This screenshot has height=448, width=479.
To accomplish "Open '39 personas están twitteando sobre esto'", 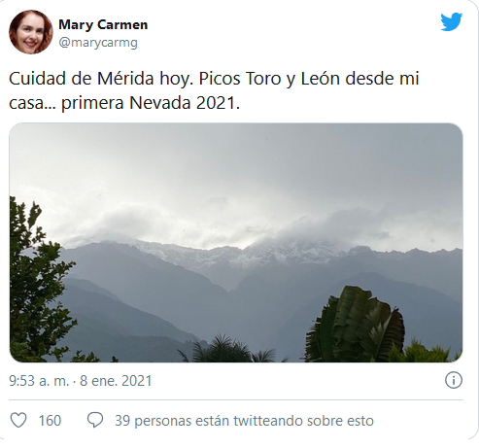I will click(244, 421).
